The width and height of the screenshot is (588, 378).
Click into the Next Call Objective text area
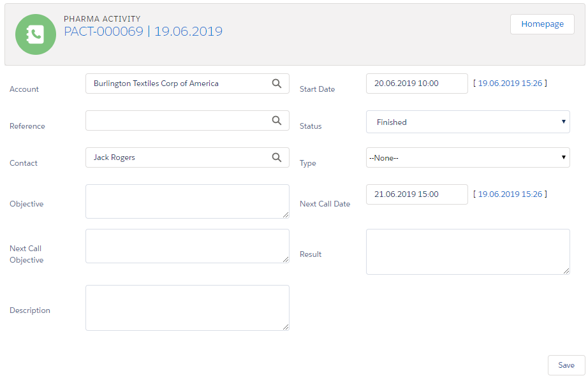(187, 246)
